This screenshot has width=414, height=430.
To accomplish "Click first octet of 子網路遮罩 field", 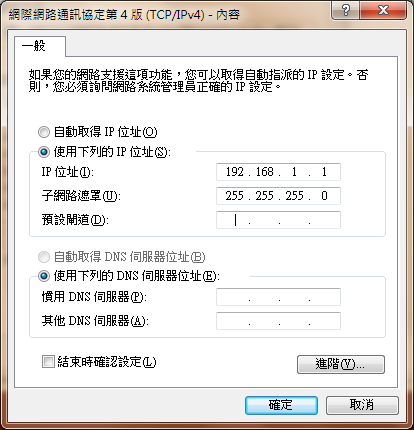I will (235, 196).
